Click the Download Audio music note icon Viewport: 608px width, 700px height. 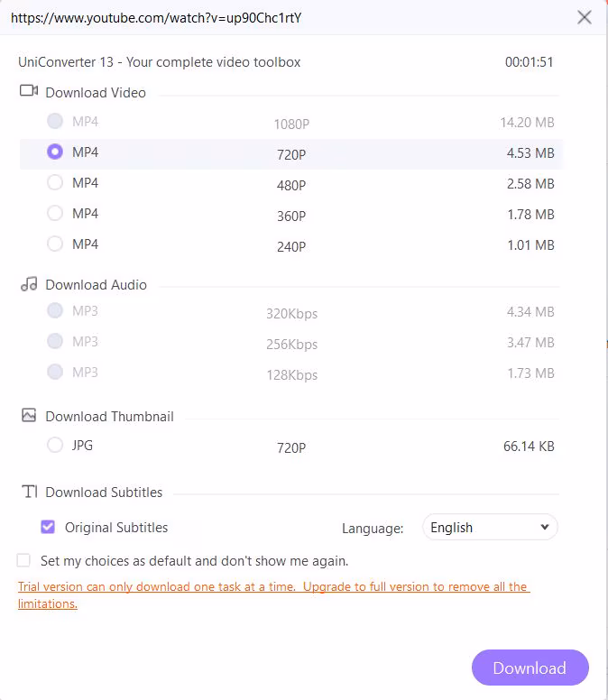[29, 284]
